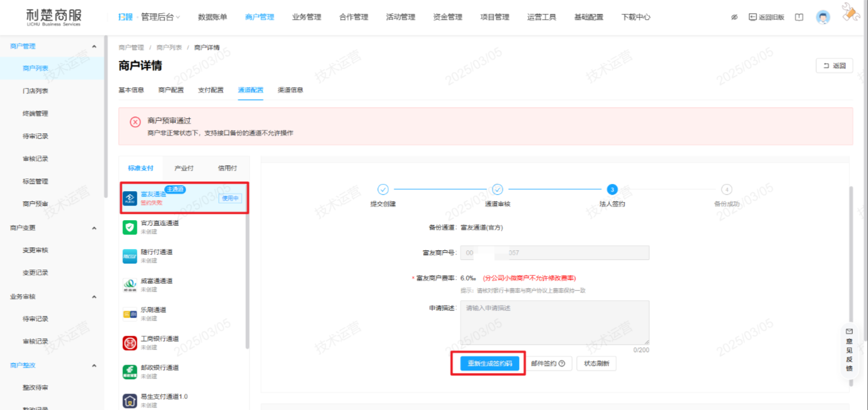Click step 4 备份成功 indicator
868x410 pixels.
pyautogui.click(x=726, y=189)
